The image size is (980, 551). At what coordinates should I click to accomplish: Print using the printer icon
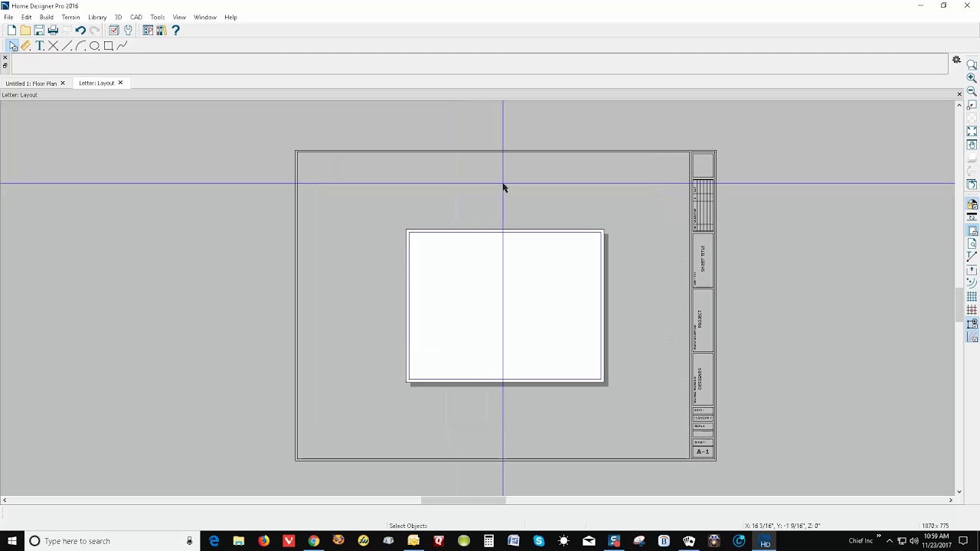point(53,31)
